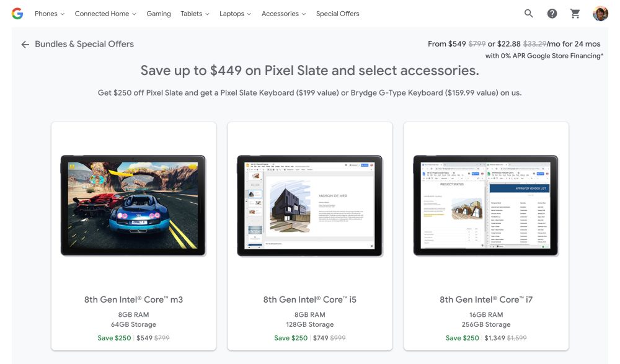The width and height of the screenshot is (620, 364).
Task: Click the 8th Gen Intel Core i5 title
Action: pyautogui.click(x=310, y=300)
